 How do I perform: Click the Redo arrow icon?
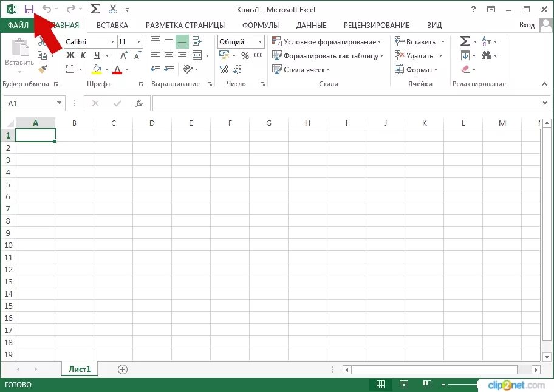pos(71,9)
